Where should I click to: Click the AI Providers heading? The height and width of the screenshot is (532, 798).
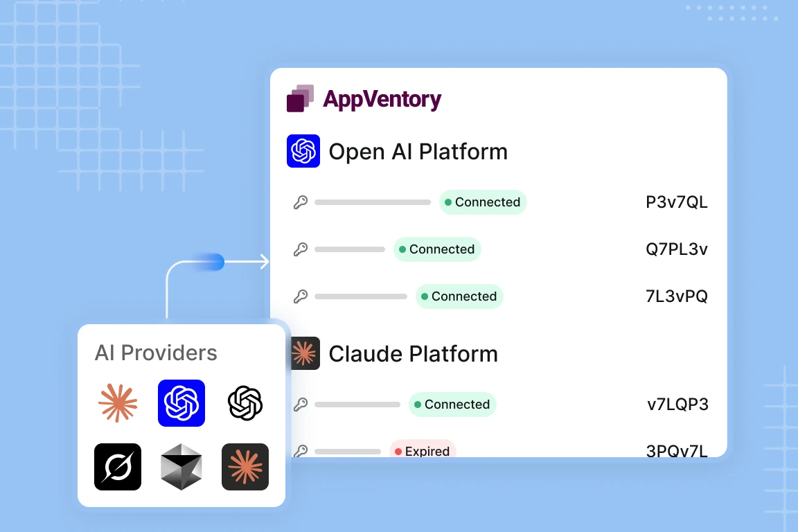[156, 353]
